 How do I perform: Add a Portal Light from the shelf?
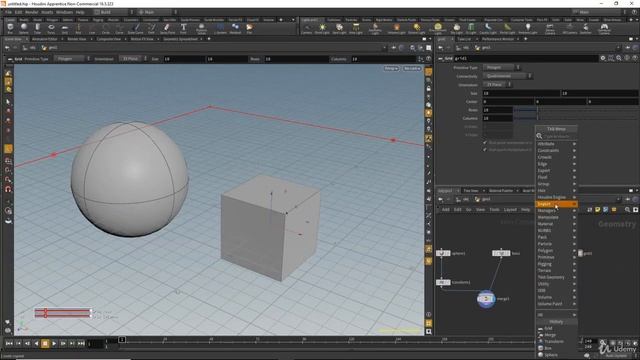pyautogui.click(x=507, y=29)
